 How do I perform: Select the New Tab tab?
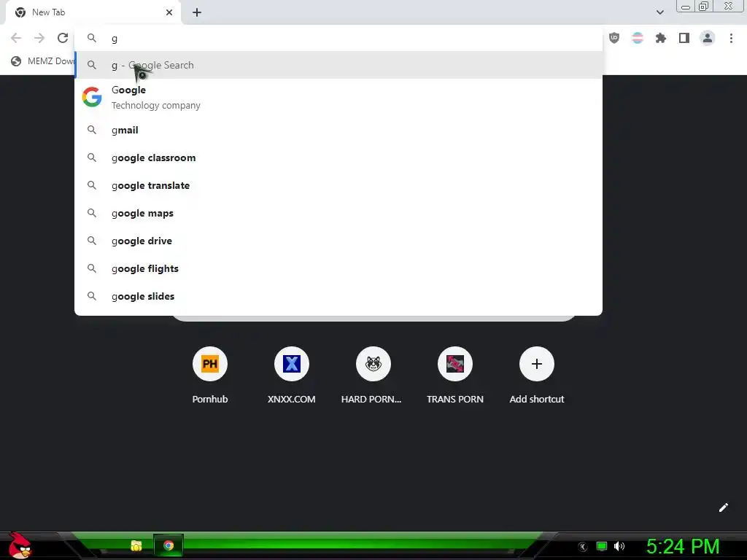click(93, 12)
